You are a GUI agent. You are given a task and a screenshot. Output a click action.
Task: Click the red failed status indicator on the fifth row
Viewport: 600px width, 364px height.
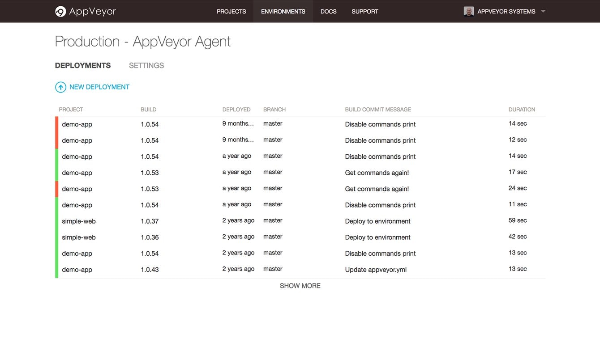point(56,189)
